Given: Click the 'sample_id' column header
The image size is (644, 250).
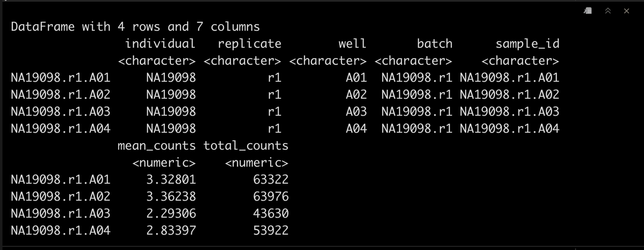Looking at the screenshot, I should [527, 44].
